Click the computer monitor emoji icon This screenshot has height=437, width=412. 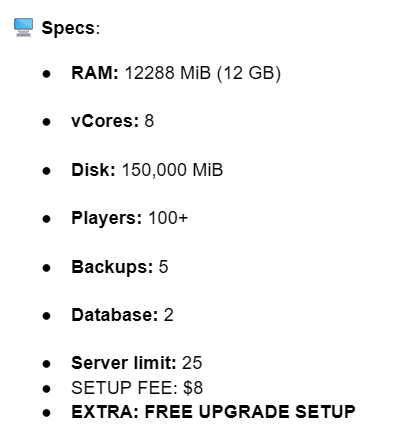pos(23,27)
